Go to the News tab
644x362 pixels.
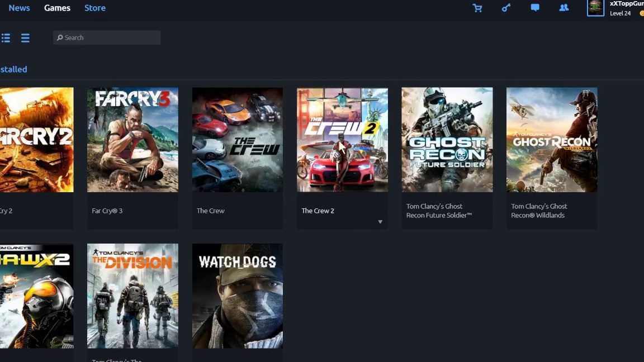coord(19,8)
